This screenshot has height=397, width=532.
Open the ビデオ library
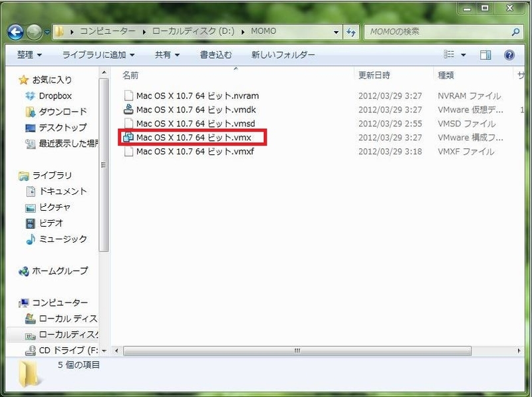tap(51, 223)
